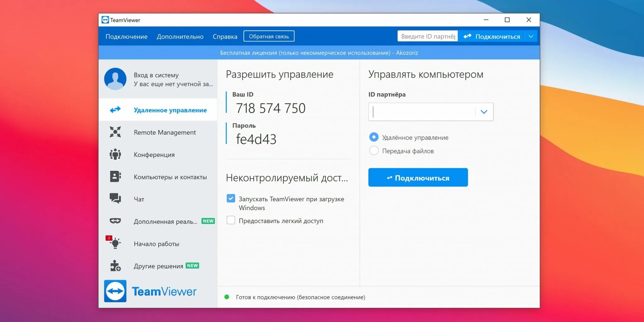Go to Компьютеры и контакты

click(158, 177)
